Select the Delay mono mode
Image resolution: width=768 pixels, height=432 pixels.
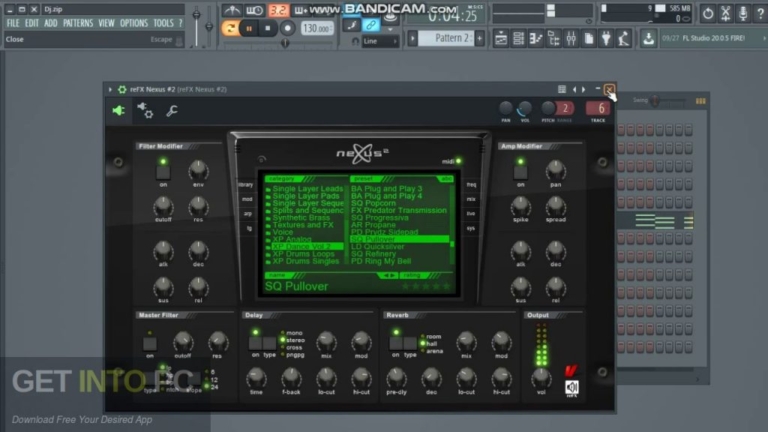294,333
